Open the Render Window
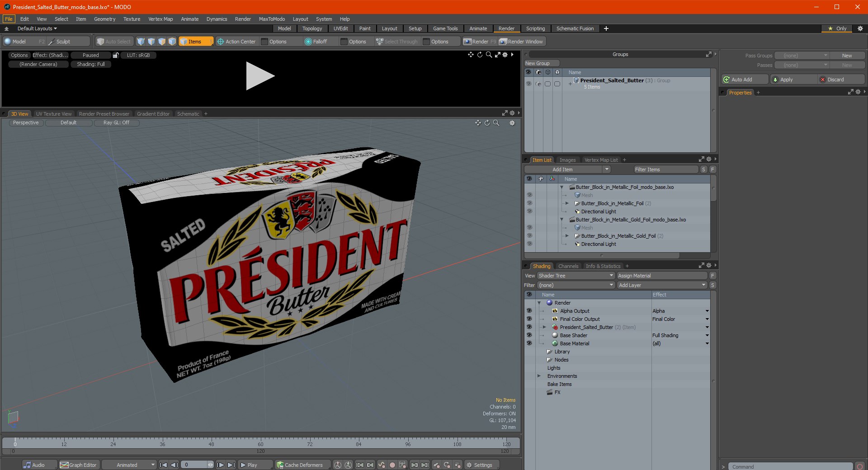The width and height of the screenshot is (868, 470). click(x=522, y=42)
